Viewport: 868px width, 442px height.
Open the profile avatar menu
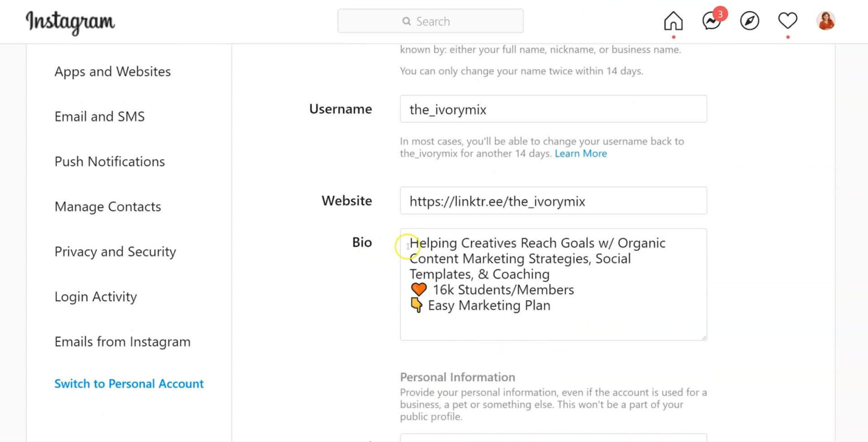point(826,21)
